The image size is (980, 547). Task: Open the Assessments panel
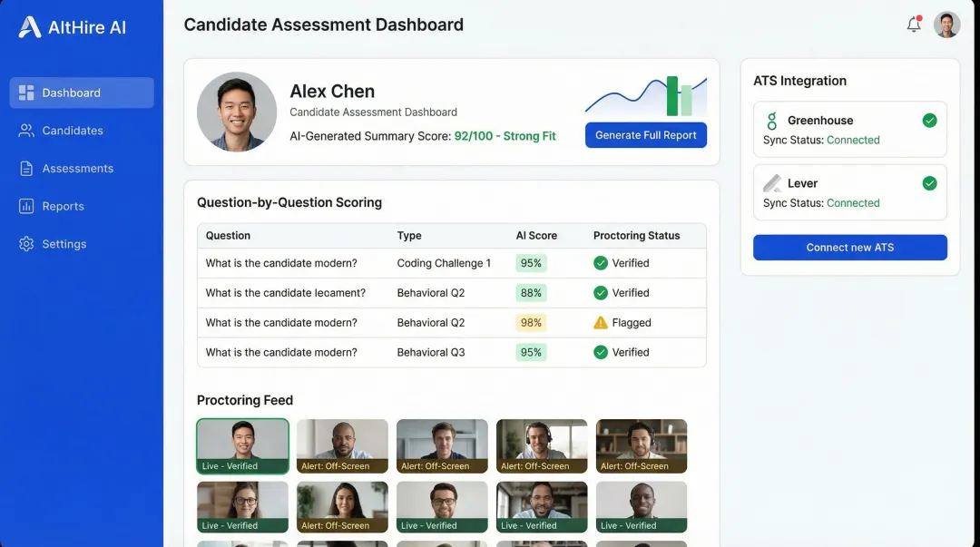coord(28,168)
